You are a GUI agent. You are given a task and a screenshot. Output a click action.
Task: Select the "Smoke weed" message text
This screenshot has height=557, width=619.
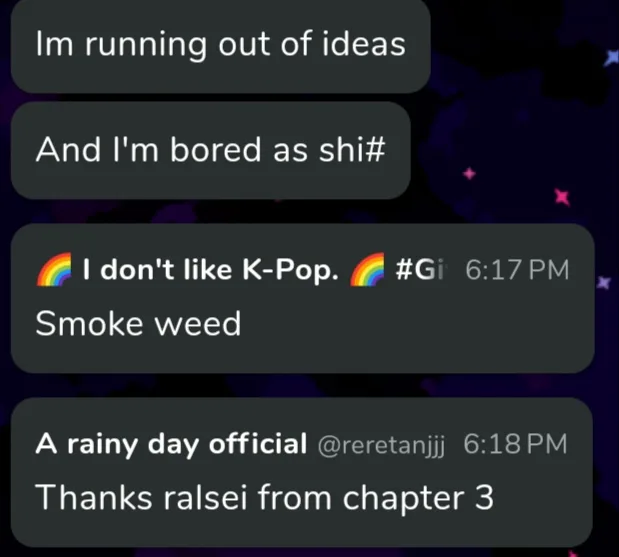[138, 324]
